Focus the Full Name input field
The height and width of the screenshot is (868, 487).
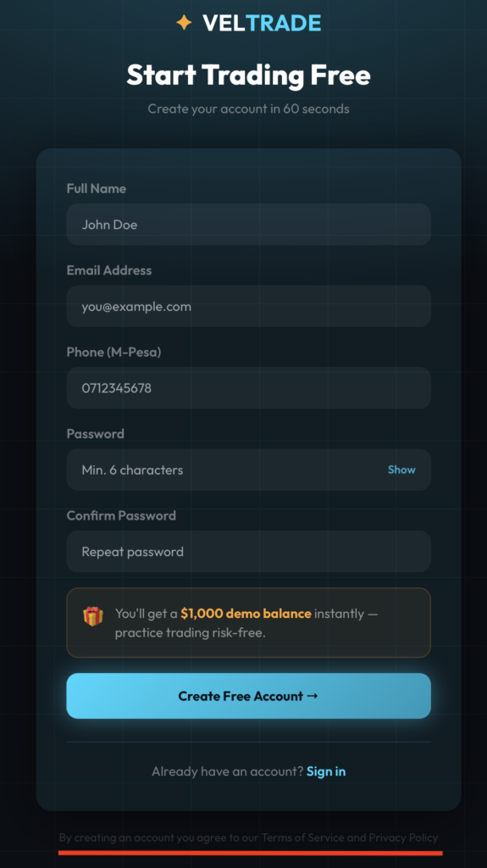pyautogui.click(x=248, y=224)
